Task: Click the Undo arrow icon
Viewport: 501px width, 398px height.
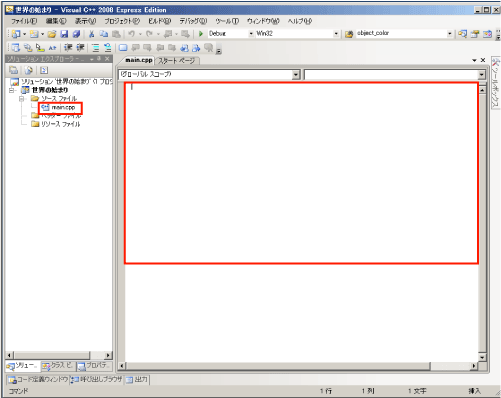Action: pos(132,34)
